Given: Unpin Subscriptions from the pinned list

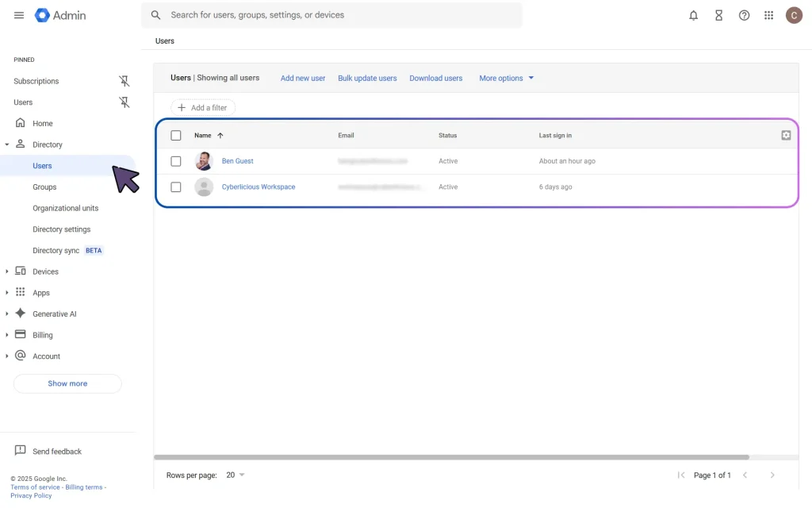Looking at the screenshot, I should (124, 81).
